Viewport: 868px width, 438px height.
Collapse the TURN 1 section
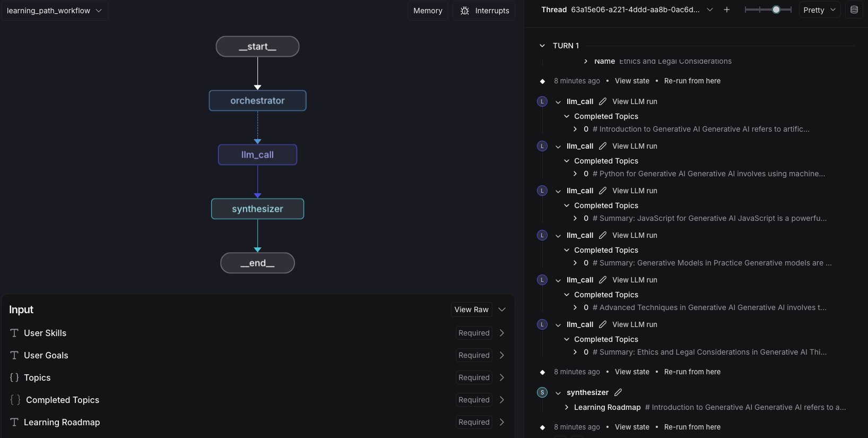click(x=542, y=46)
